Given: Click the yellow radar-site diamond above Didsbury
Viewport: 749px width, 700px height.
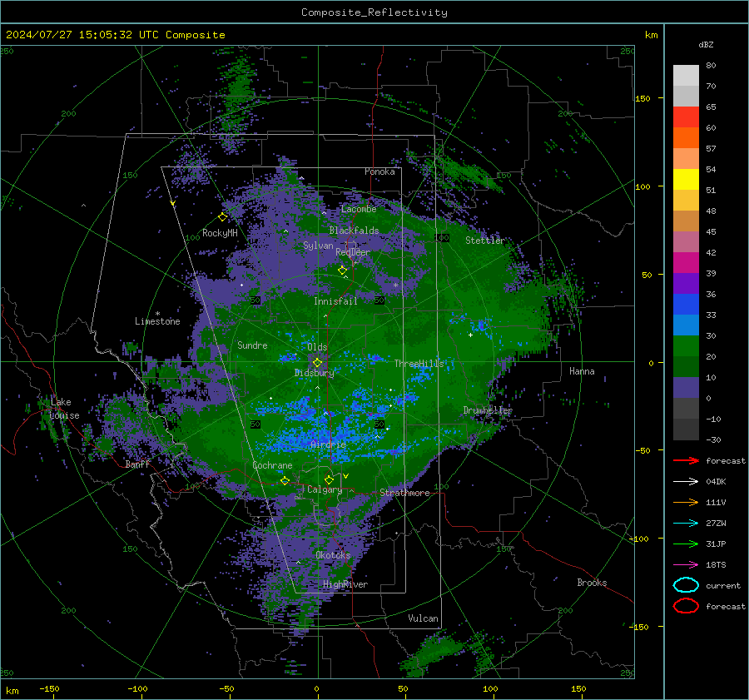Looking at the screenshot, I should pyautogui.click(x=317, y=363).
